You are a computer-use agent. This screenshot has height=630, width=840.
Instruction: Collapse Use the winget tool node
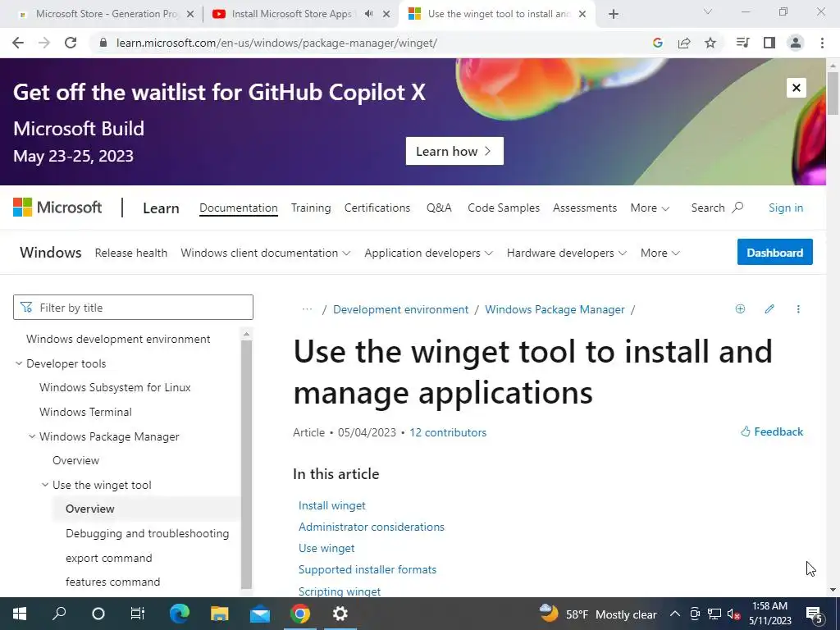[x=45, y=485]
